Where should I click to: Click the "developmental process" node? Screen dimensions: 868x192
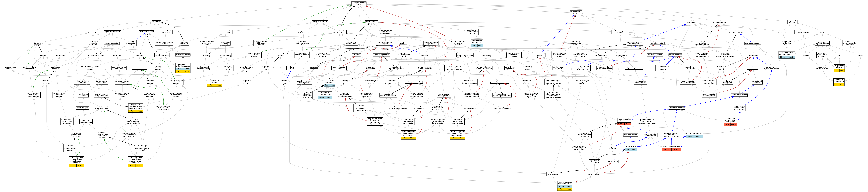(575, 13)
